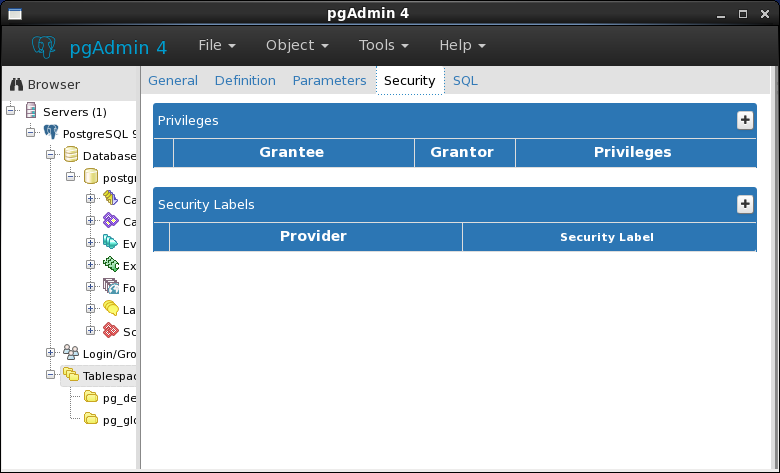Click the pgAdmin 4 brand link
Viewport: 780px width, 473px height.
118,48
